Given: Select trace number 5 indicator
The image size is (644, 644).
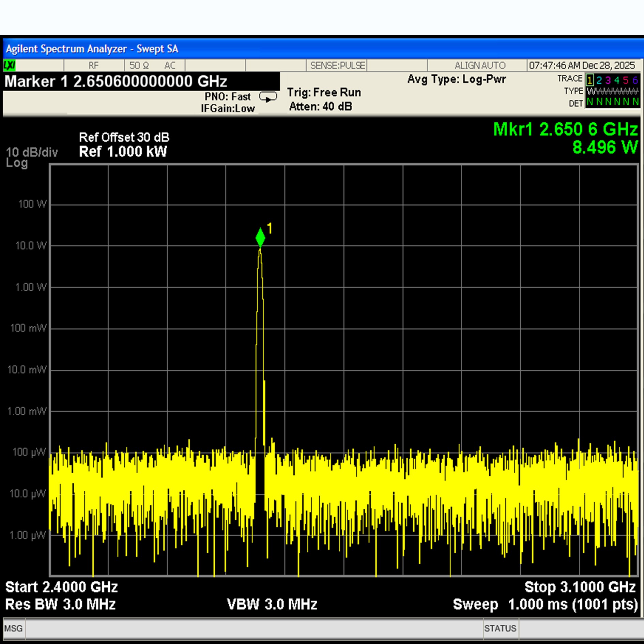Looking at the screenshot, I should click(x=626, y=80).
